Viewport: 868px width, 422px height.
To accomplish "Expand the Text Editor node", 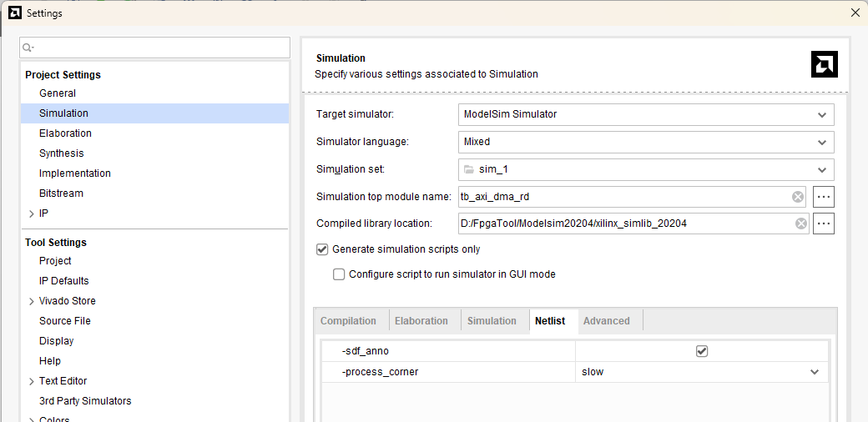I will 32,381.
